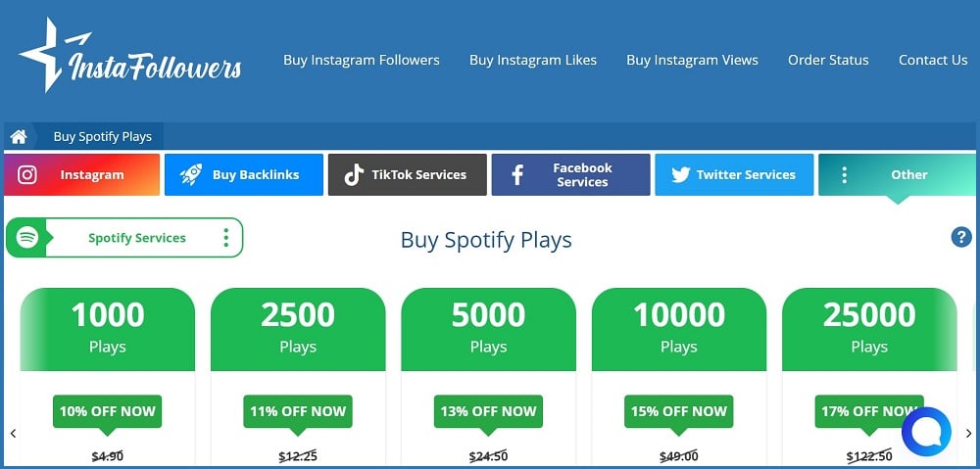
Task: Go to previous packages with the left arrow
Action: pyautogui.click(x=13, y=434)
